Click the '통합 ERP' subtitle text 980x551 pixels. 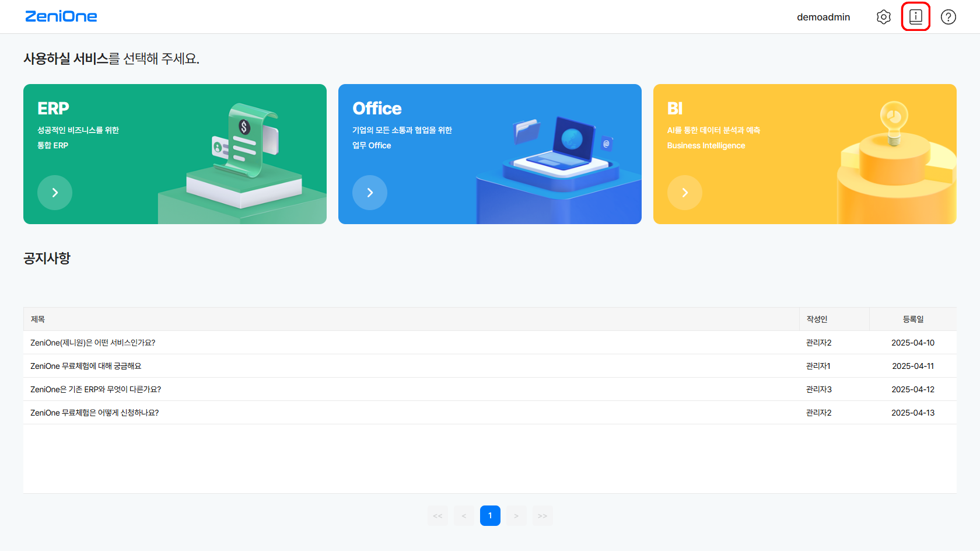coord(53,145)
